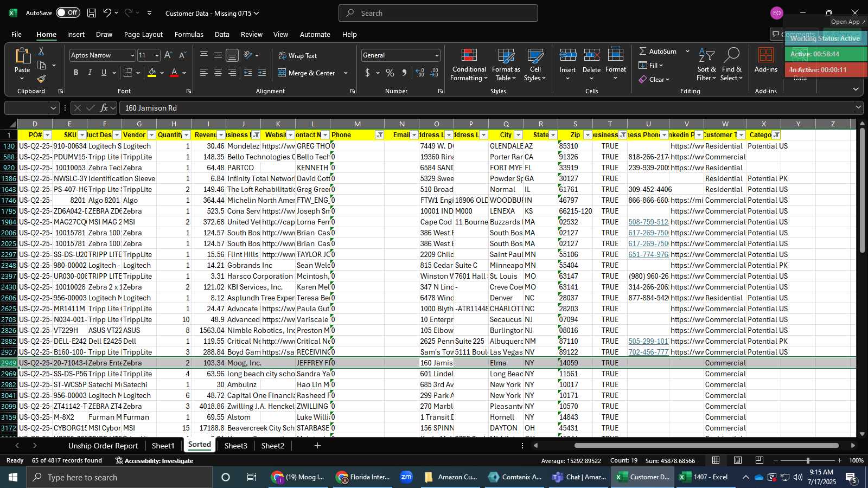Click the Decrease Decimal icon
This screenshot has height=488, width=868.
tap(435, 73)
